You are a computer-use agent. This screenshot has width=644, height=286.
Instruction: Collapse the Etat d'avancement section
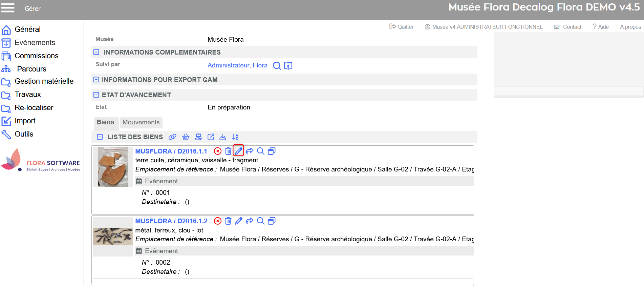[96, 95]
